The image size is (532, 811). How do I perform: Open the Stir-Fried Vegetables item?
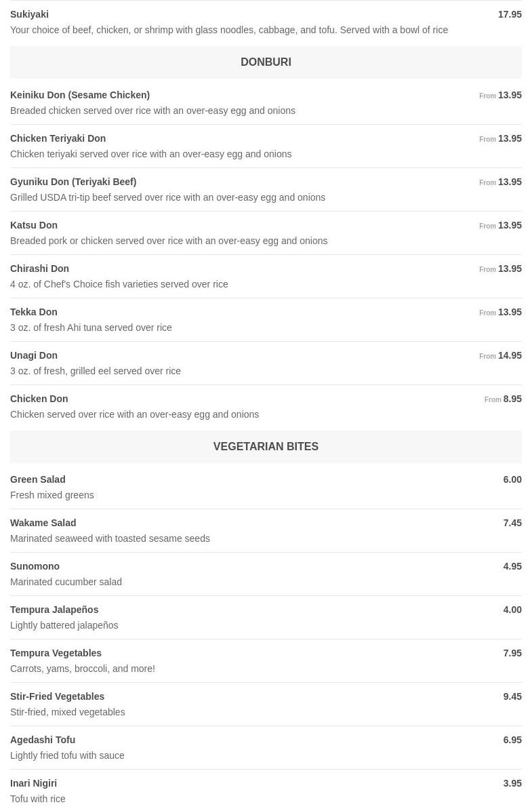pyautogui.click(x=57, y=696)
